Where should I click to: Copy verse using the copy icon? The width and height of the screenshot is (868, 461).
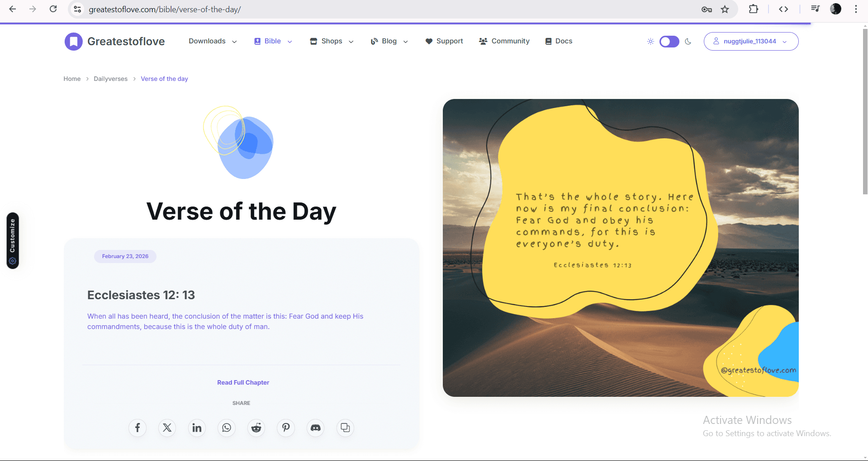tap(345, 428)
